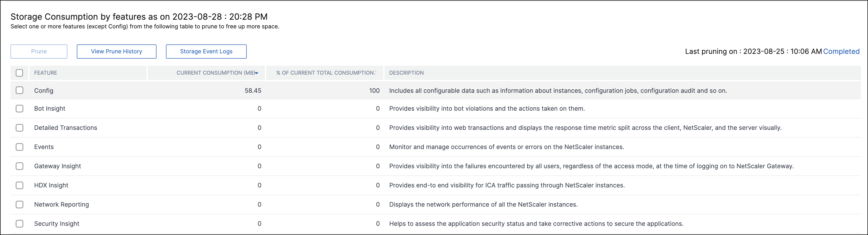
Task: Click the Config description text
Action: pyautogui.click(x=558, y=91)
